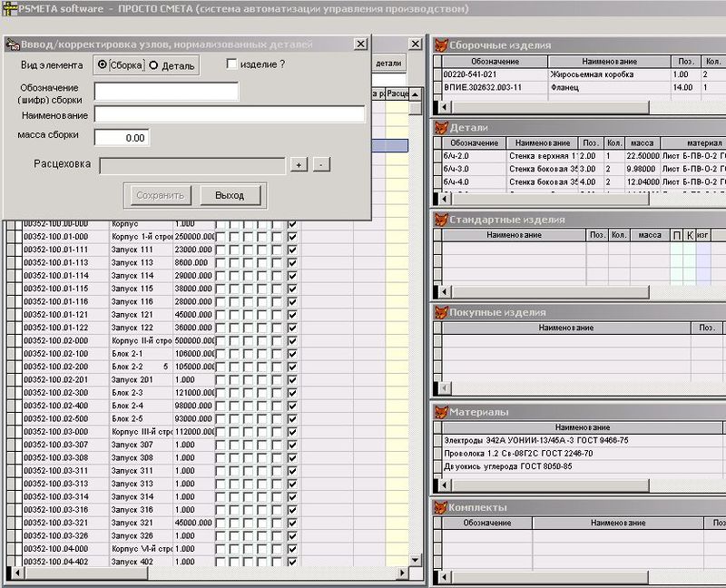Uncheck the checkbox in row Запуск 111
726x588 pixels.
point(292,250)
